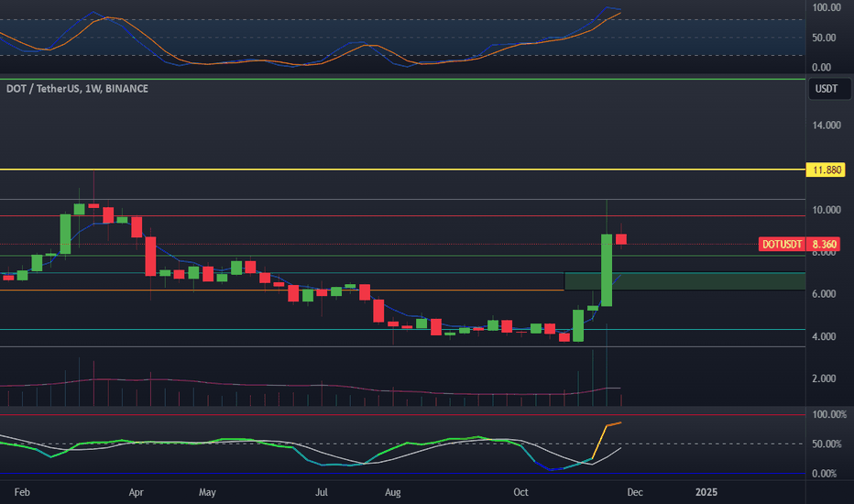Image resolution: width=854 pixels, height=504 pixels.
Task: Click the 14.000 price axis label
Action: click(827, 126)
